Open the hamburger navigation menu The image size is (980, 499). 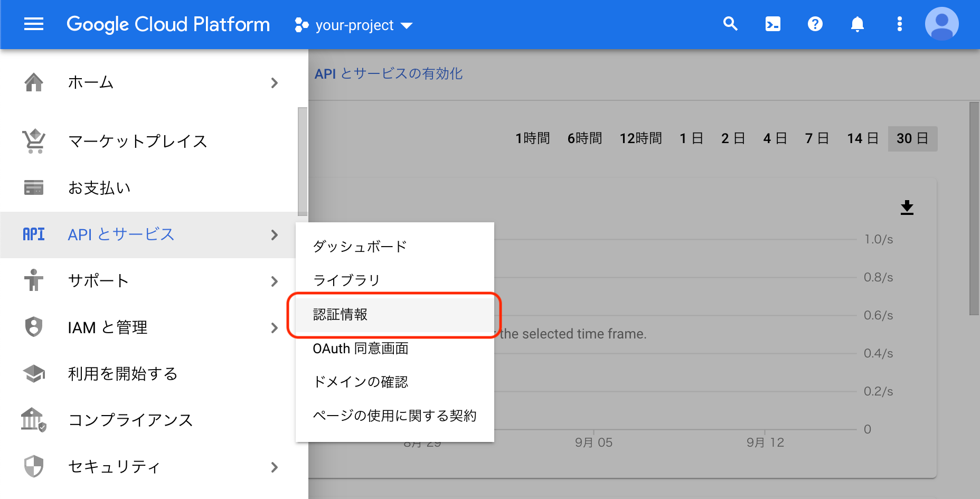click(34, 24)
